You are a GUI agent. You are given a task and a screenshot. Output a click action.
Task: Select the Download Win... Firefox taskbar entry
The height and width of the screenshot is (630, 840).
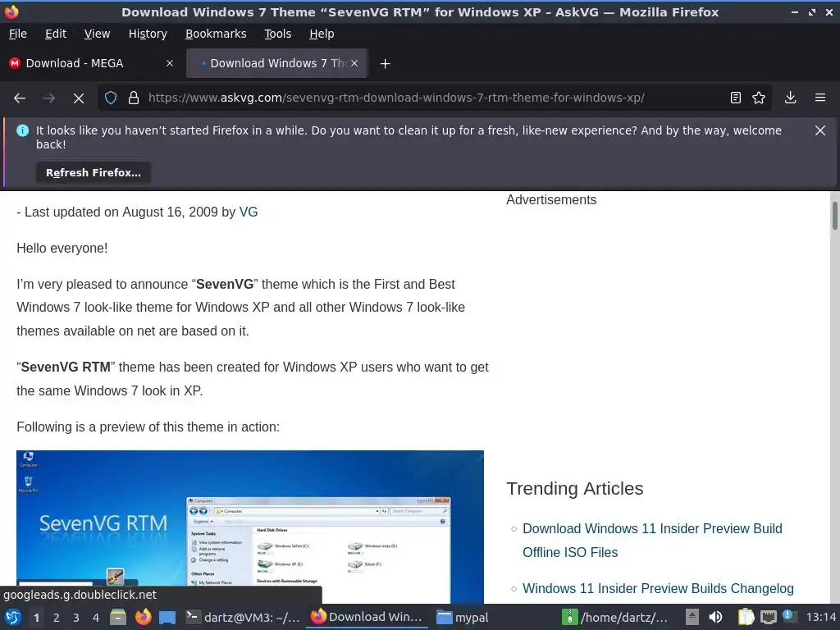367,617
